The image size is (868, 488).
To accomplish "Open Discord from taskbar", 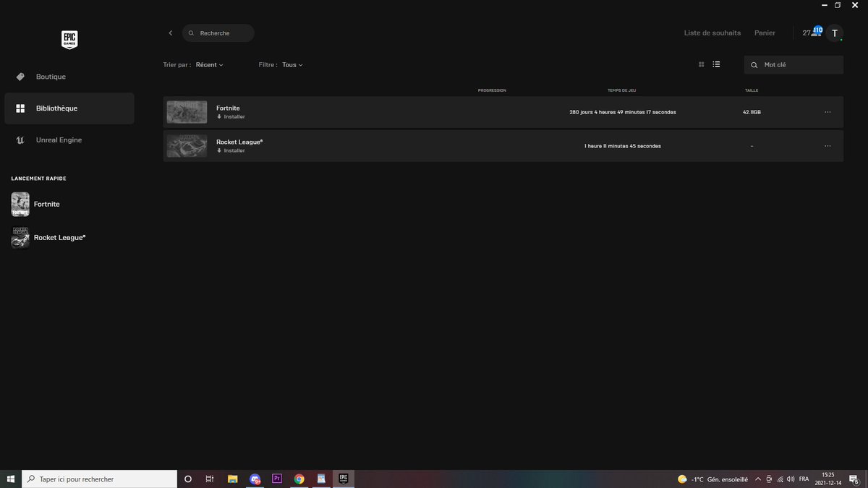I will pos(255,479).
